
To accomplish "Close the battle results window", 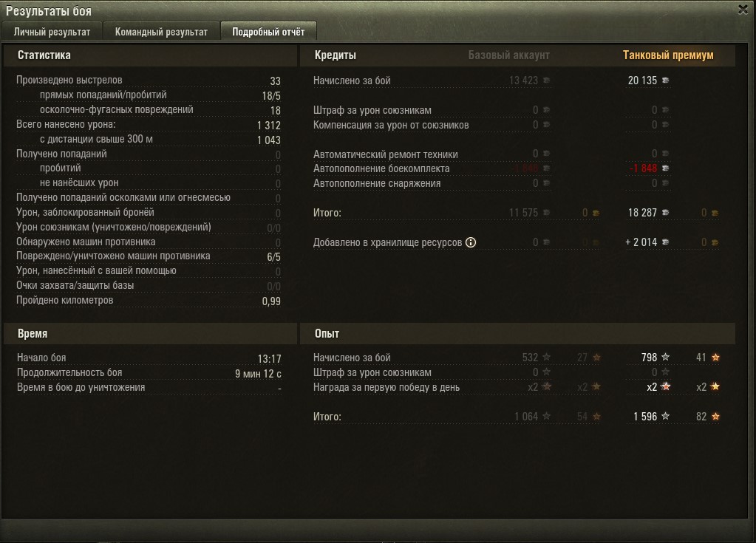I will [743, 10].
